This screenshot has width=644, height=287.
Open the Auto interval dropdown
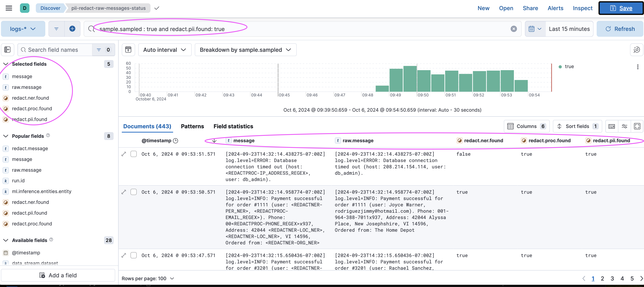(165, 50)
